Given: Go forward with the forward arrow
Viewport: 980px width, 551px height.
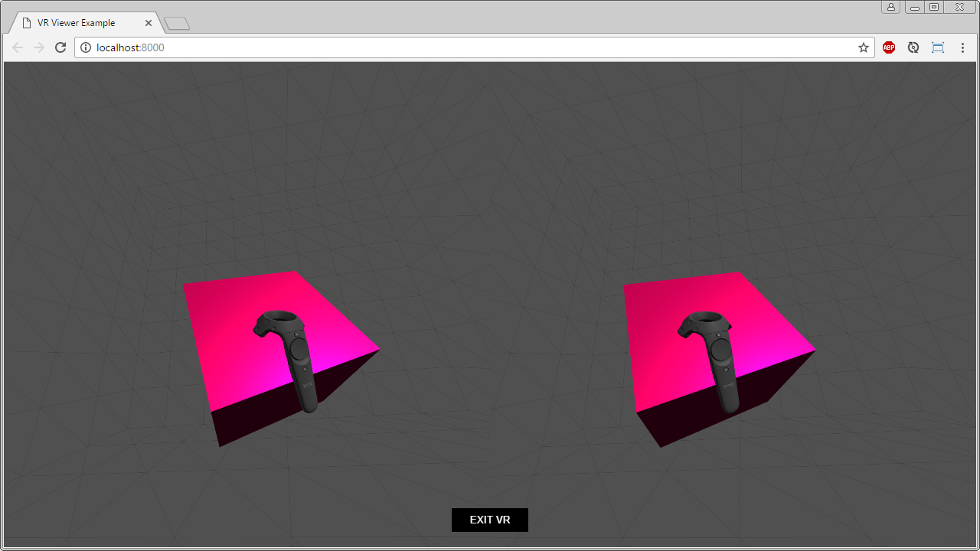Looking at the screenshot, I should [x=39, y=47].
